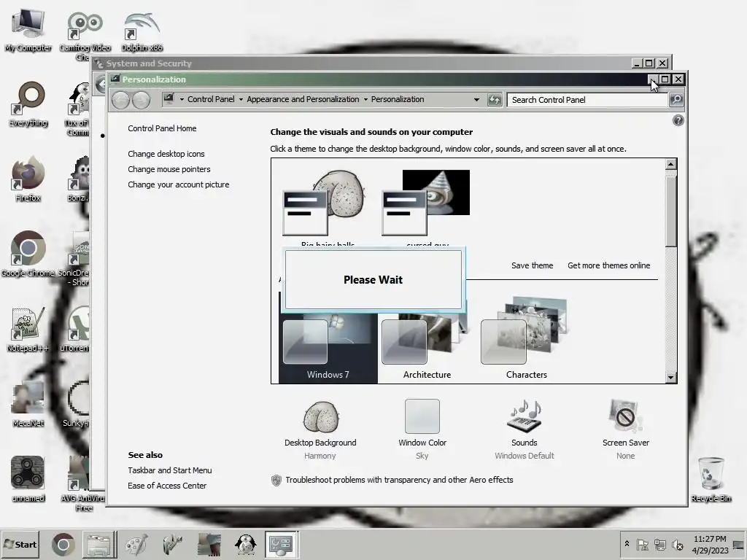
Task: Open the unnamed fidget spinner desktop icon
Action: coord(28,478)
